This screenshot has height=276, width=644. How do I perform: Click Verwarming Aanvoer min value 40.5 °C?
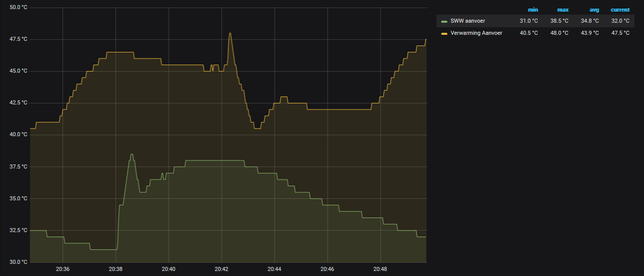[x=529, y=33]
